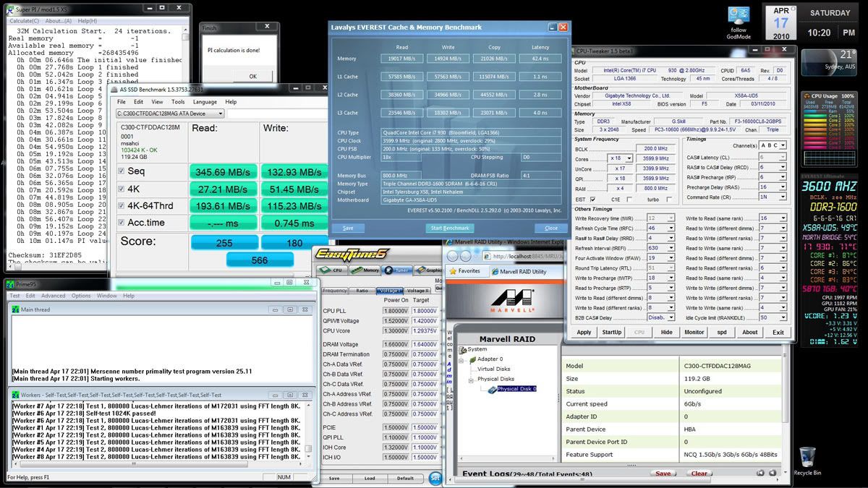Screen dimensions: 868x488
Task: Open the Refresh Cycle Time (tRFC) dropdown
Action: coord(661,228)
